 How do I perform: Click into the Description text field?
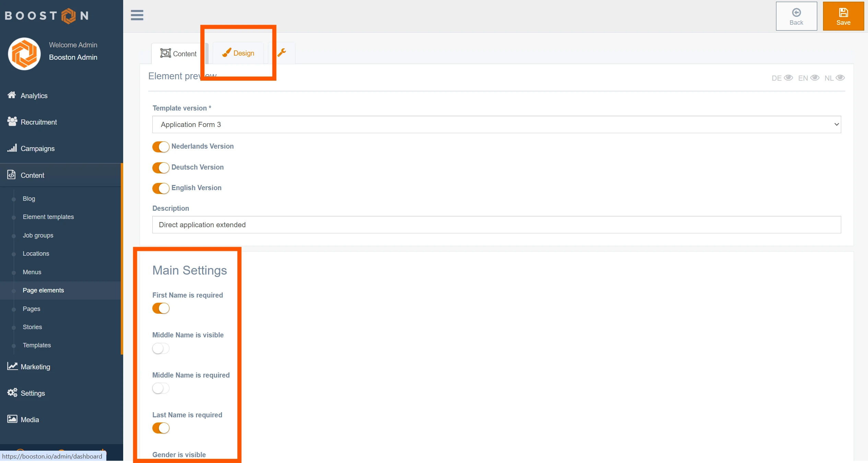(x=496, y=225)
